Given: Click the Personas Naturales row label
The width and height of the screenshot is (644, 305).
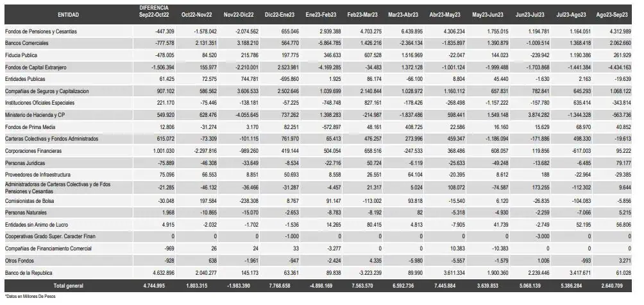Looking at the screenshot, I should [26, 213].
